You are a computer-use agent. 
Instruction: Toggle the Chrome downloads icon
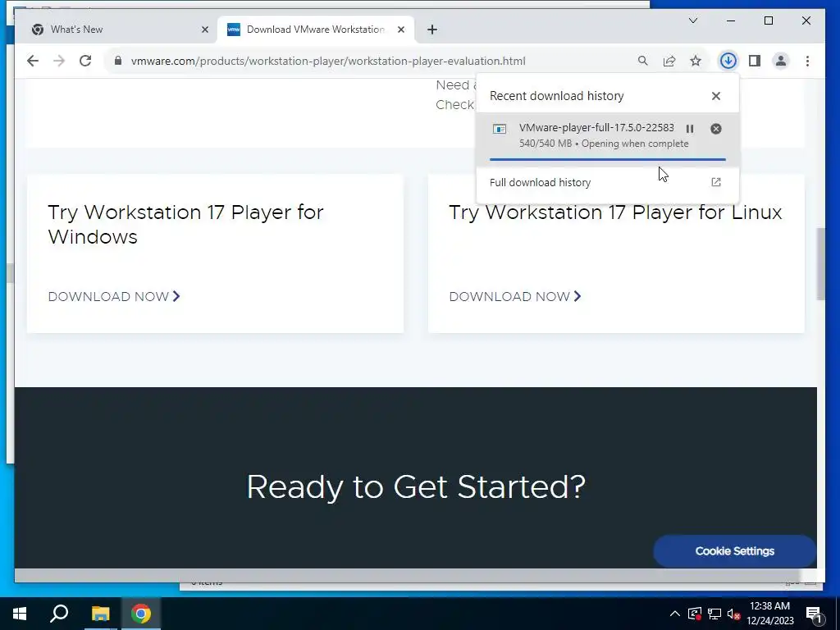[x=728, y=61]
